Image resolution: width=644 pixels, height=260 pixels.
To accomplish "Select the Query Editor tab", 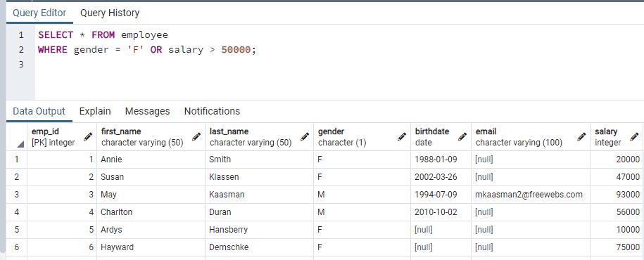I will tap(39, 13).
